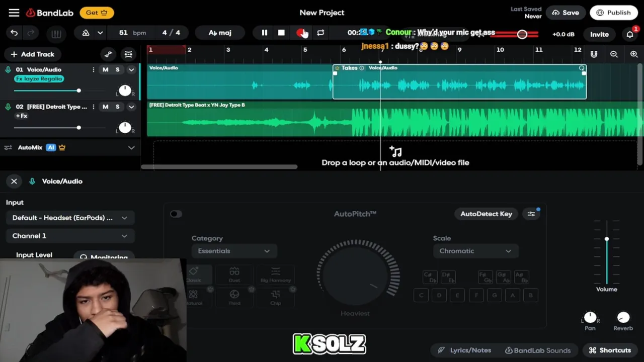Open the Fx layze Regalia effects preset
644x362 pixels.
[39, 79]
